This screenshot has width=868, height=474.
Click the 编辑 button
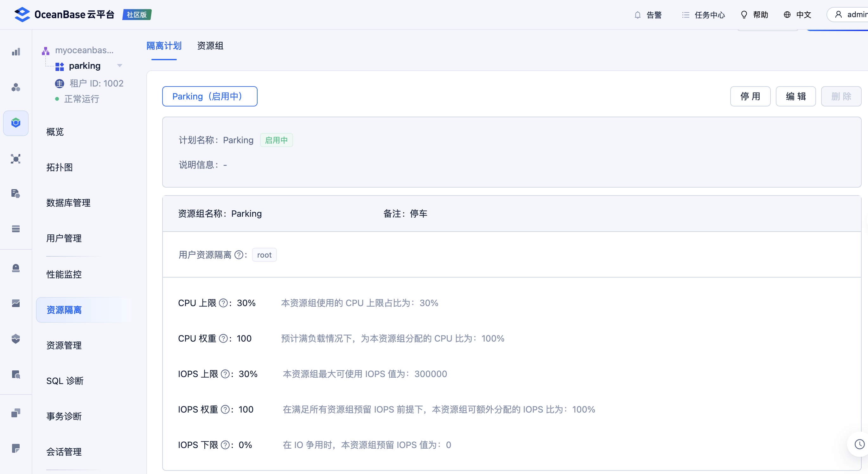tap(795, 96)
